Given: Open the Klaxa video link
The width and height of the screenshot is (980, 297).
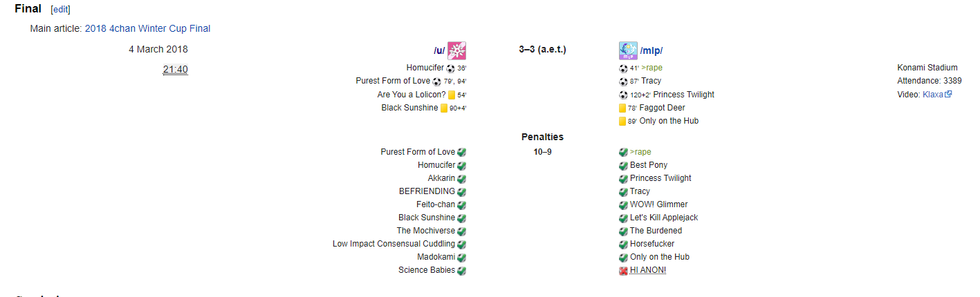Looking at the screenshot, I should (932, 94).
